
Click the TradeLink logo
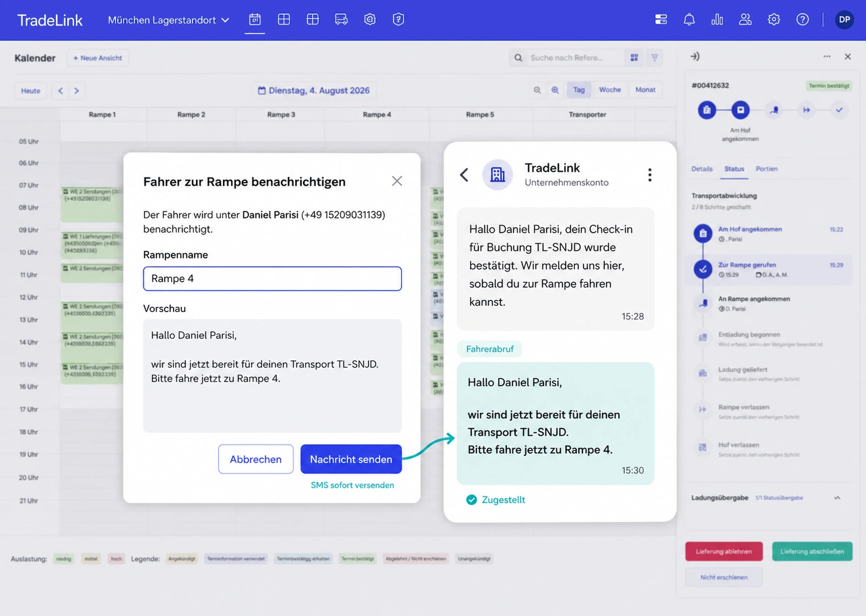click(50, 21)
